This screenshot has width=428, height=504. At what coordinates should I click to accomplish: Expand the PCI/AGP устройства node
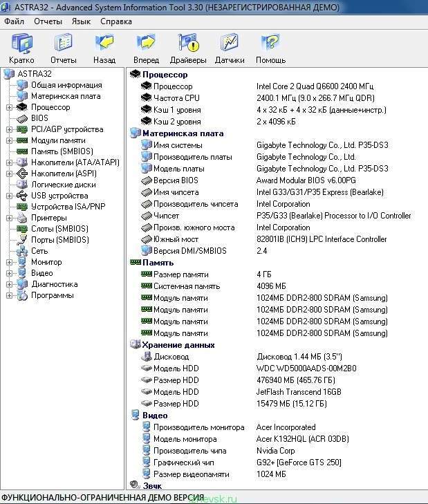pos(9,129)
